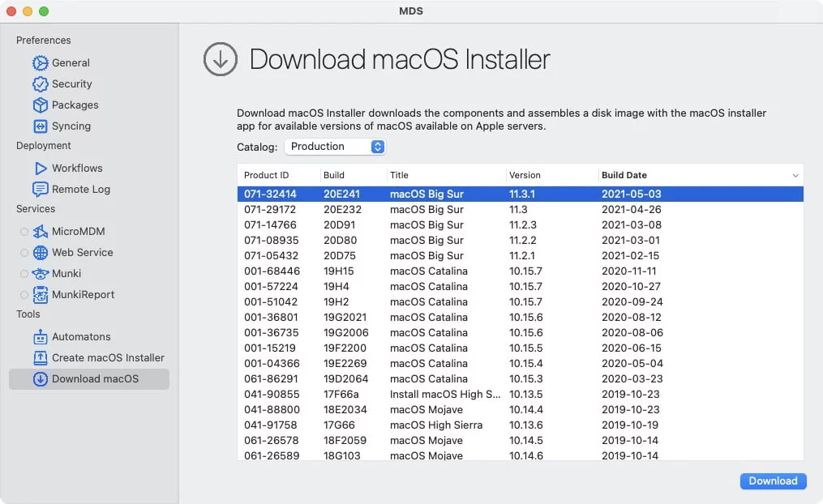
Task: Open Security preferences in sidebar
Action: pyautogui.click(x=72, y=84)
